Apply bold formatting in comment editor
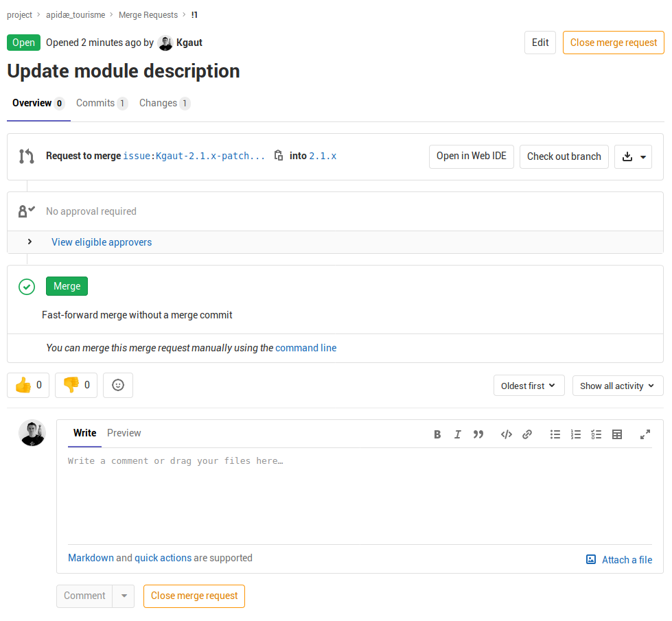Image resolution: width=672 pixels, height=621 pixels. (437, 434)
